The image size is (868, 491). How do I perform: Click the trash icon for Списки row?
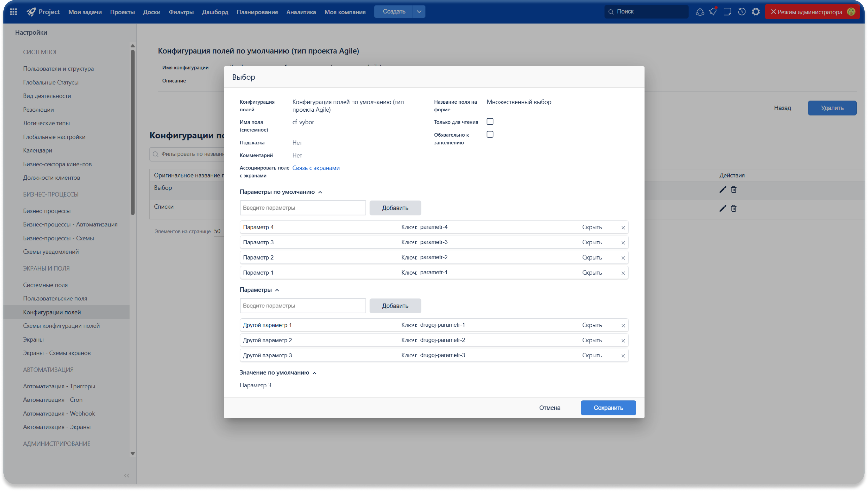pyautogui.click(x=733, y=208)
